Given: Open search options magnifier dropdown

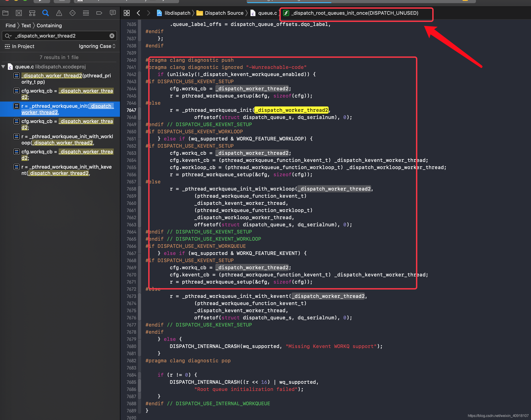Looking at the screenshot, I should [x=8, y=36].
